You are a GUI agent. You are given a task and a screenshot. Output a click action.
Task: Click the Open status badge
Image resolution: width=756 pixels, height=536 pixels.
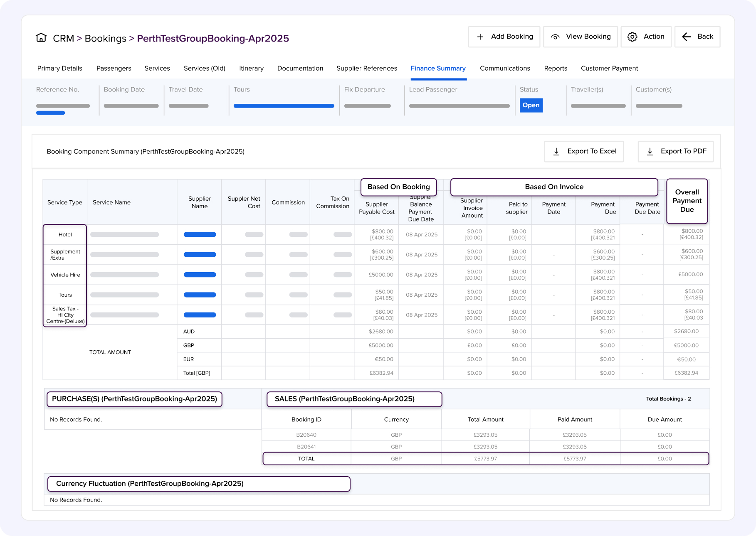click(x=531, y=105)
